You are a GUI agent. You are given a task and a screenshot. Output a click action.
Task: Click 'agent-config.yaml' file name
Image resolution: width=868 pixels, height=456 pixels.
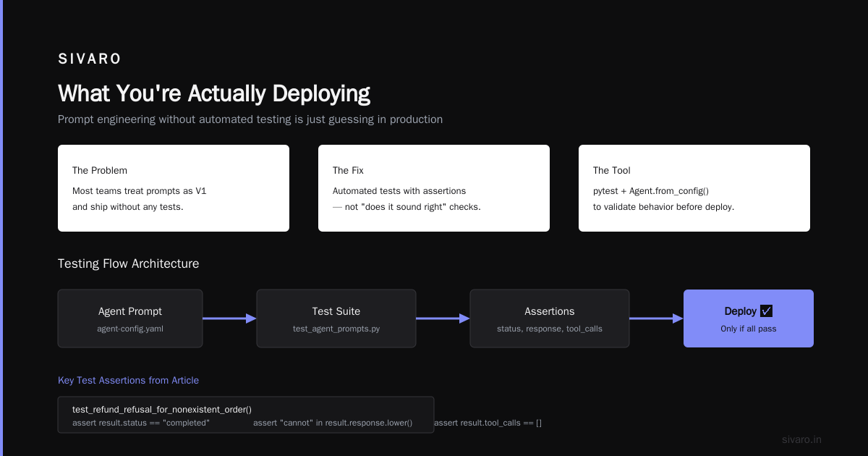(130, 329)
